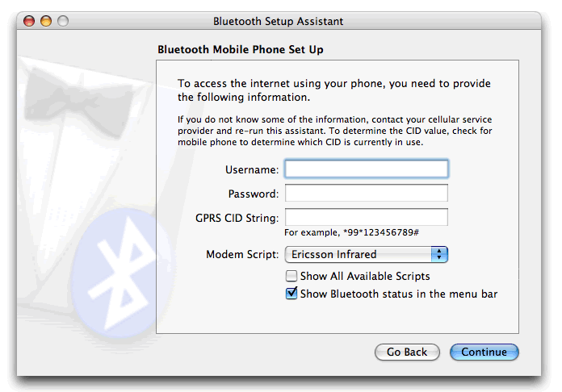Screen dimensions: 562x392
Task: Uncheck Show Bluetooth status in menu bar
Action: pos(291,294)
